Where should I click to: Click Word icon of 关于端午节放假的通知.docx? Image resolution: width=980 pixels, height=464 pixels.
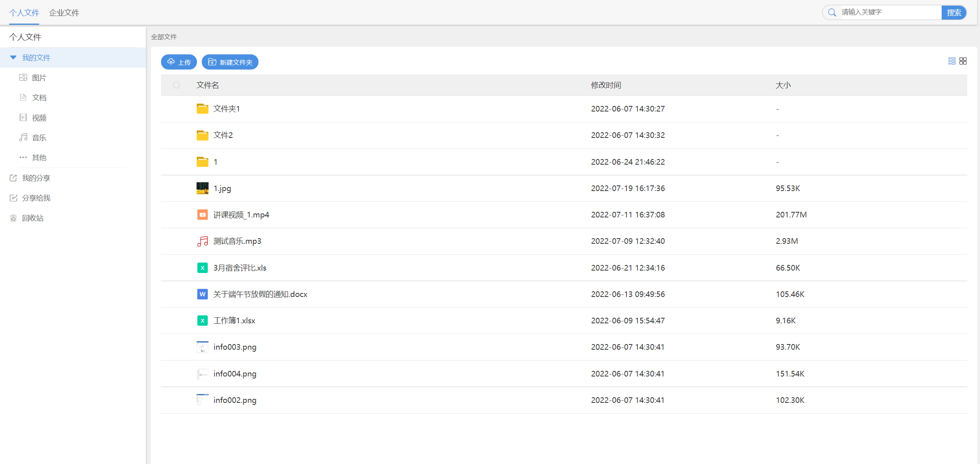click(202, 295)
